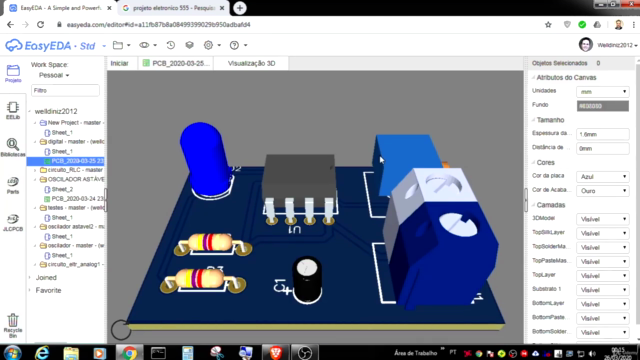Toggle TopSolderMask visibility dropdown
Viewport: 640px width, 360px height.
click(x=602, y=248)
